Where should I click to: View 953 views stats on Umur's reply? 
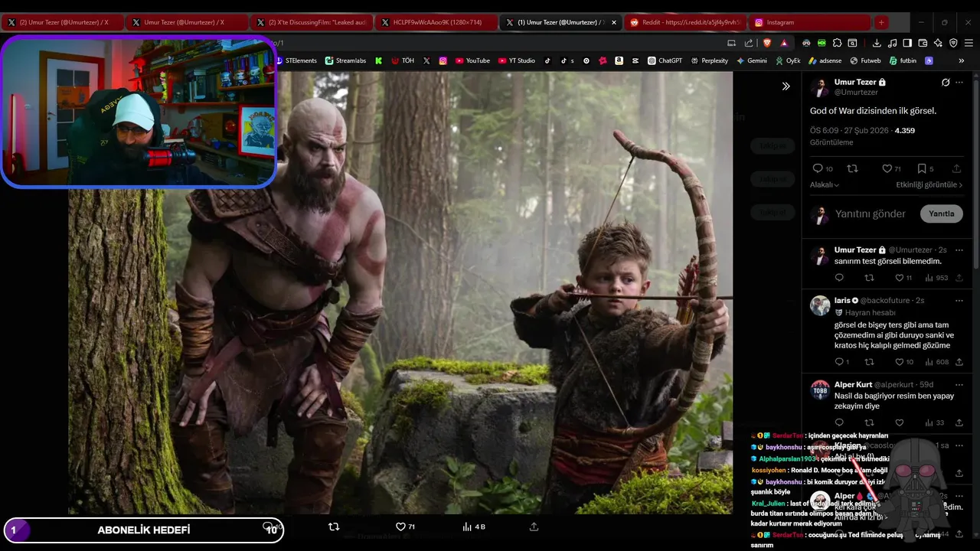point(936,278)
